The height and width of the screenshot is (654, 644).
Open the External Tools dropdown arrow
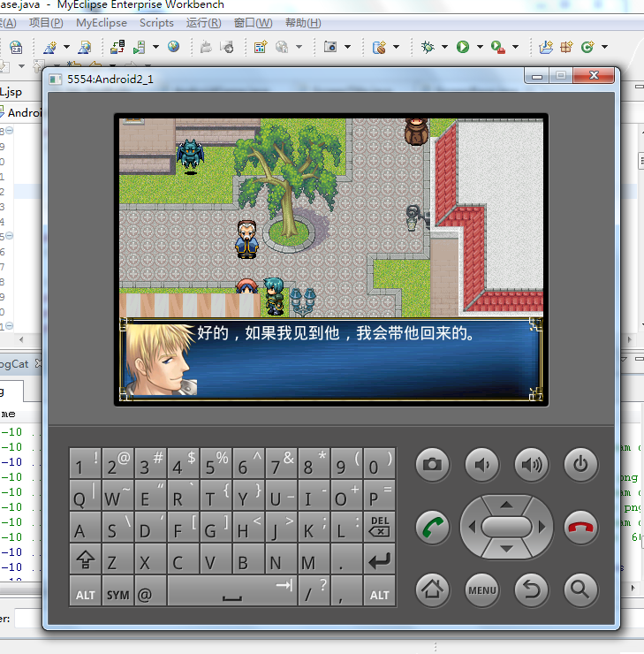(x=516, y=47)
